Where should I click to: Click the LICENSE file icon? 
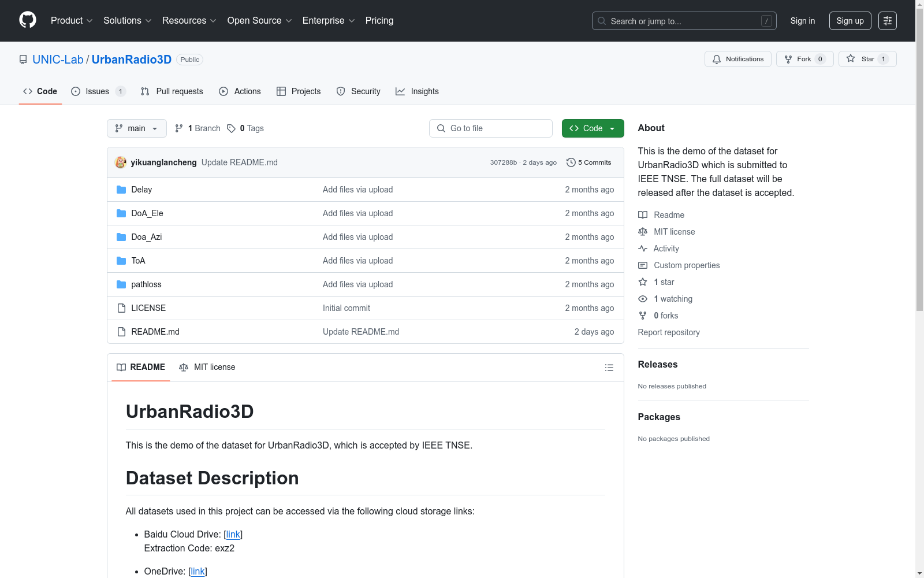121,308
